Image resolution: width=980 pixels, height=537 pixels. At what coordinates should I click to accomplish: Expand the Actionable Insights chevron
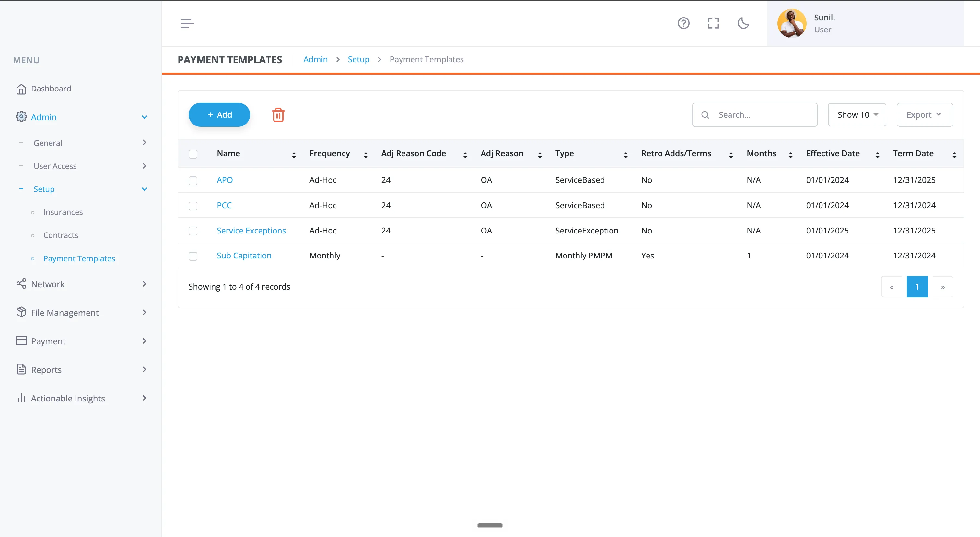pyautogui.click(x=144, y=398)
